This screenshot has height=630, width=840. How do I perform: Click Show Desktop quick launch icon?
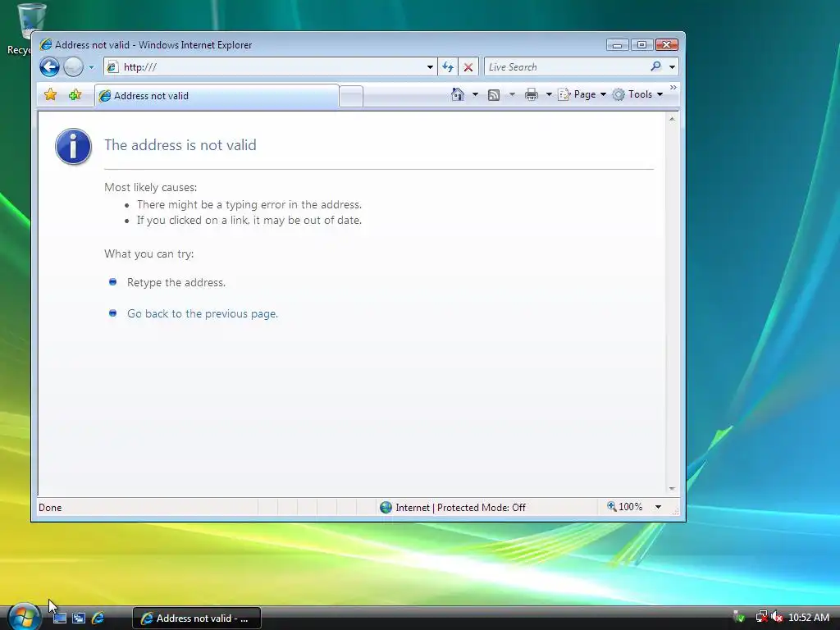tap(60, 618)
